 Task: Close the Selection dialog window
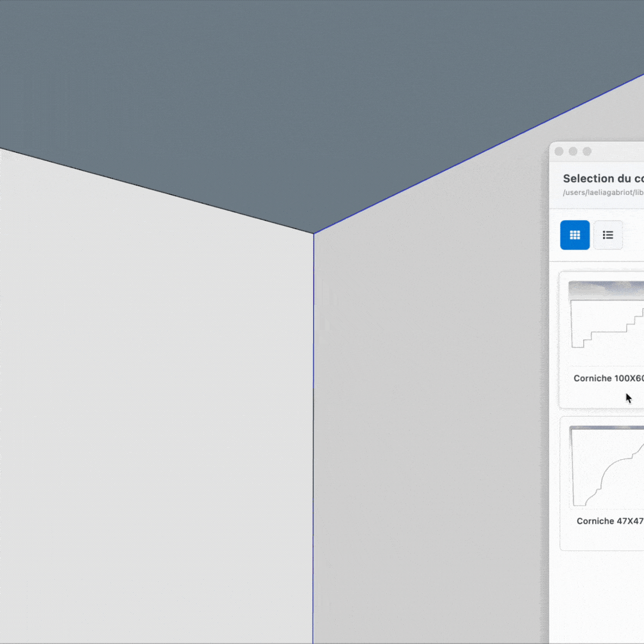(x=559, y=151)
